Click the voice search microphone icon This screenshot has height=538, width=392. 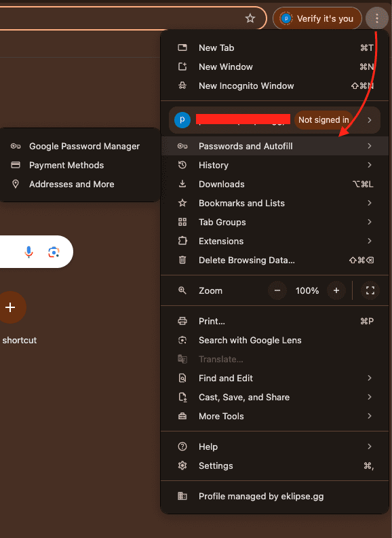click(28, 252)
